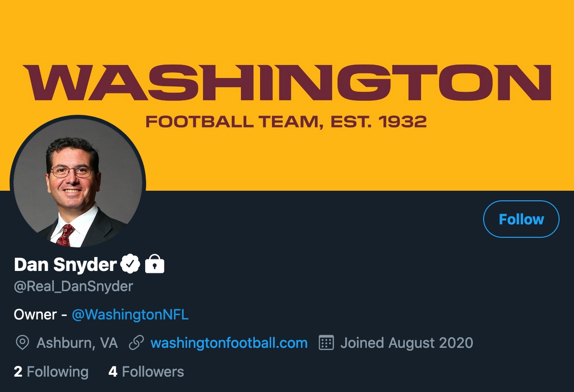Click the 'FOOTBALL TEAM, EST. 1932' banner text
Viewport: 574px width, 392px height.
pos(286,122)
